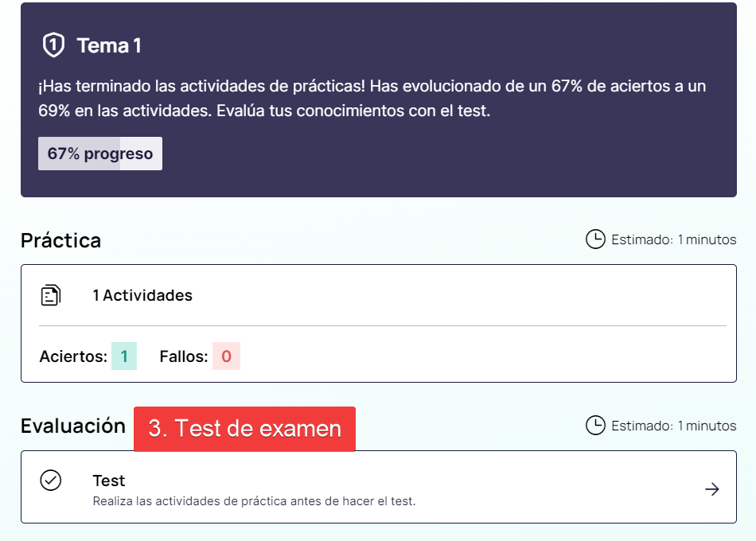Click the Evaluación section heading

coord(73,426)
